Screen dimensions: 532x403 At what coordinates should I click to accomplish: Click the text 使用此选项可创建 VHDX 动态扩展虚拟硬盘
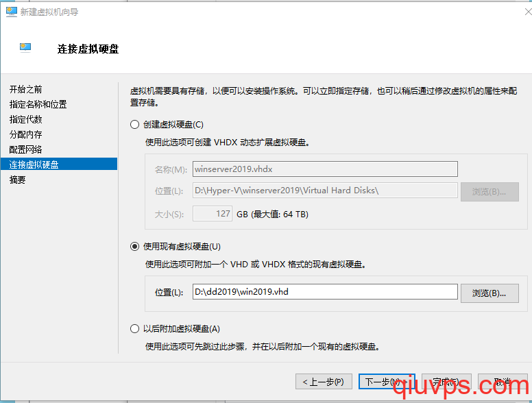[x=228, y=143]
